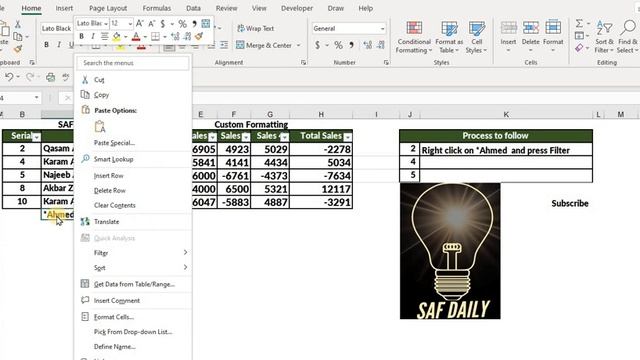Screen dimensions: 640x360
Task: Switch to the Page Layout tab
Action: click(x=108, y=8)
